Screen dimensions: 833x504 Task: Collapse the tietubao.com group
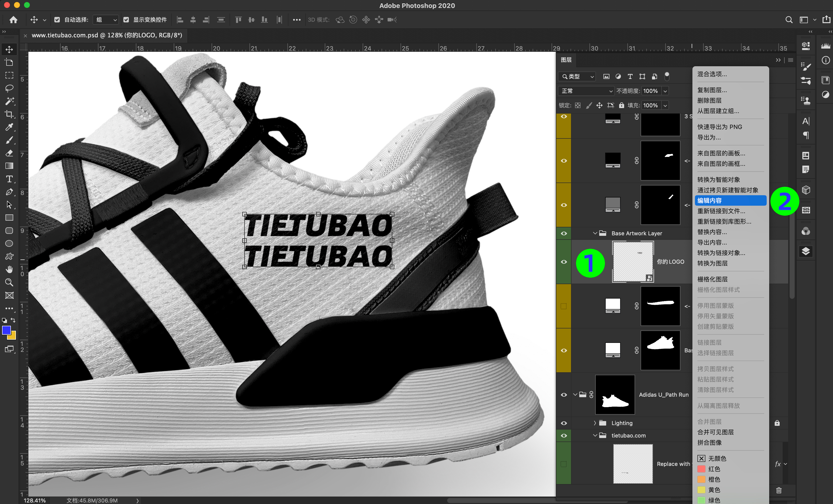[x=595, y=436]
